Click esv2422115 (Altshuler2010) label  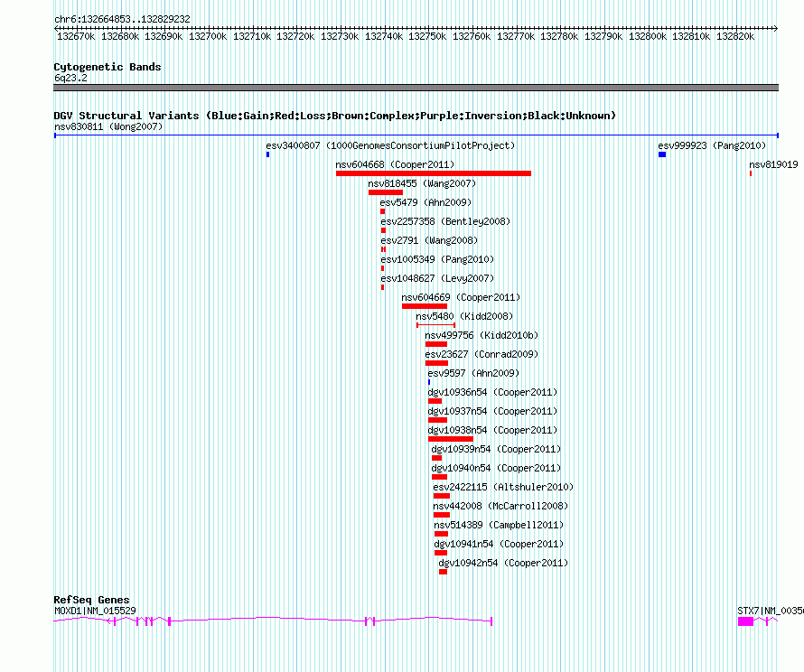503,487
